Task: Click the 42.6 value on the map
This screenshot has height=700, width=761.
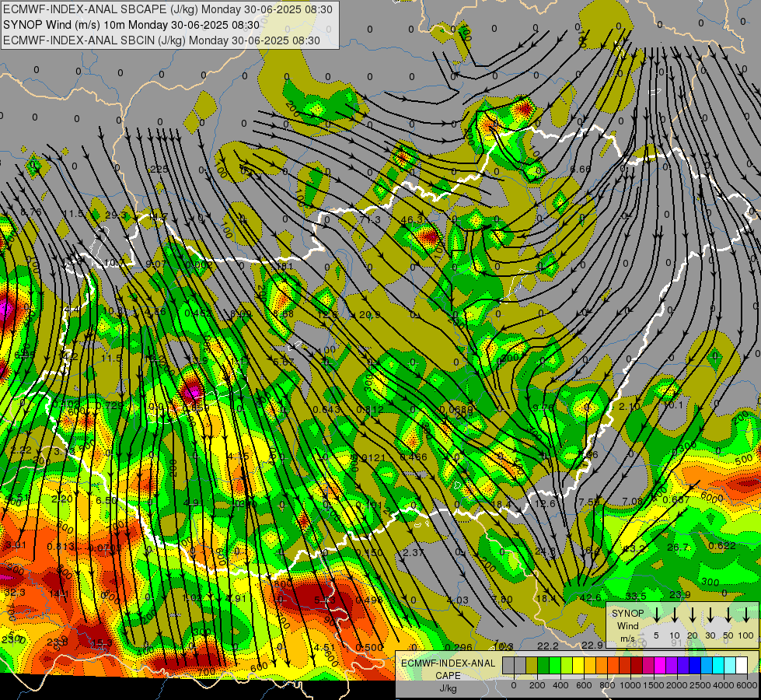Action: (591, 597)
